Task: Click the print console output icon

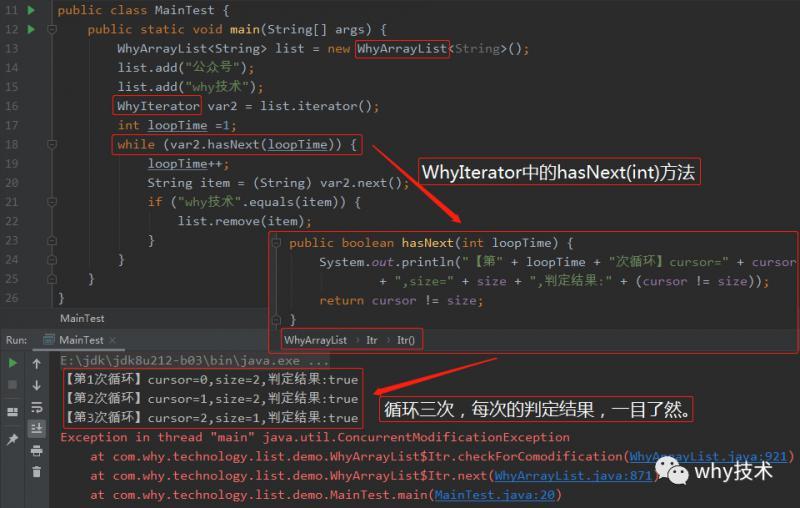Action: pos(37,450)
